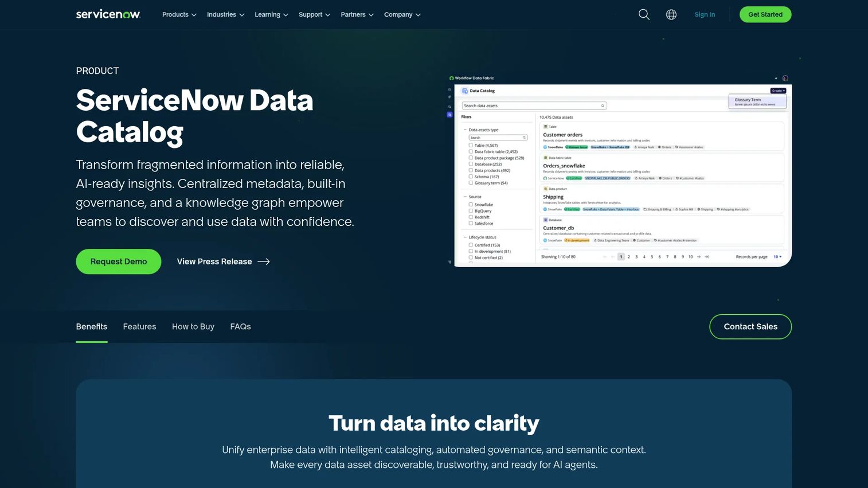Image resolution: width=868 pixels, height=488 pixels.
Task: Check the Certified (153) lifecycle checkbox
Action: [x=471, y=245]
